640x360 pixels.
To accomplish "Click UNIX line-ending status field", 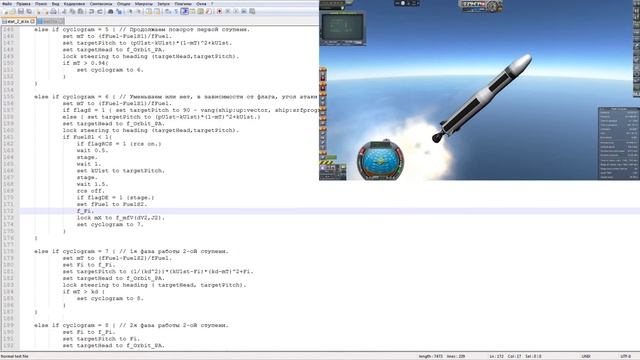I will (586, 356).
